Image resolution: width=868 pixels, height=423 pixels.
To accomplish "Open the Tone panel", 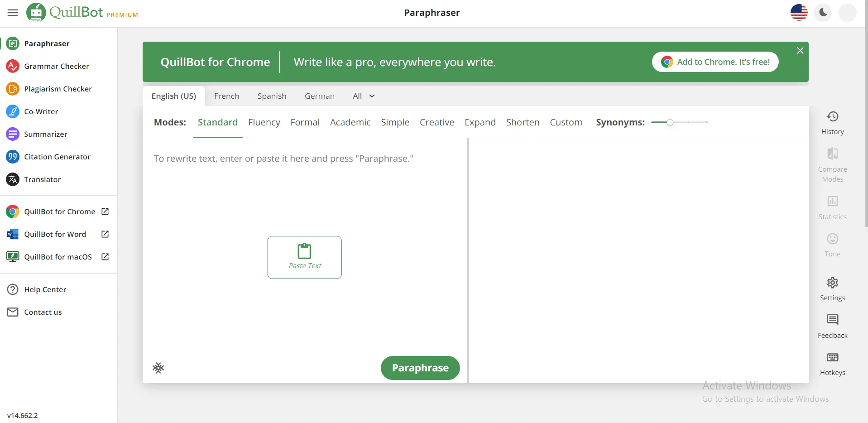I will pos(833,245).
